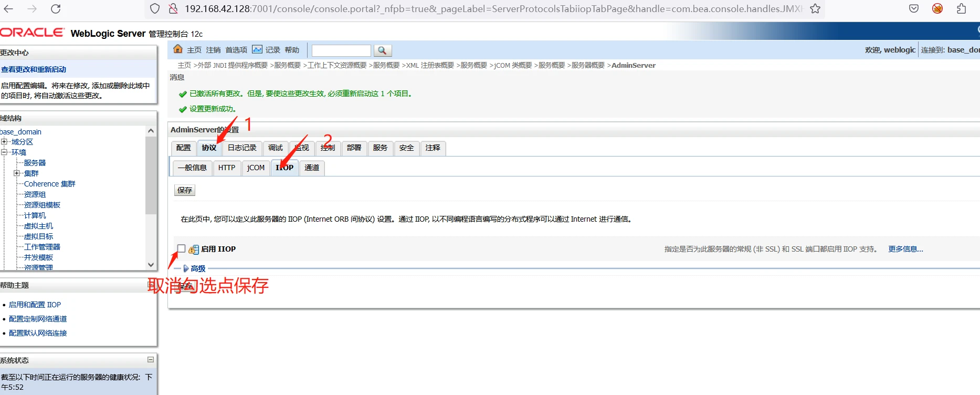The height and width of the screenshot is (395, 980).
Task: Open the 日志记录 tab
Action: click(242, 148)
